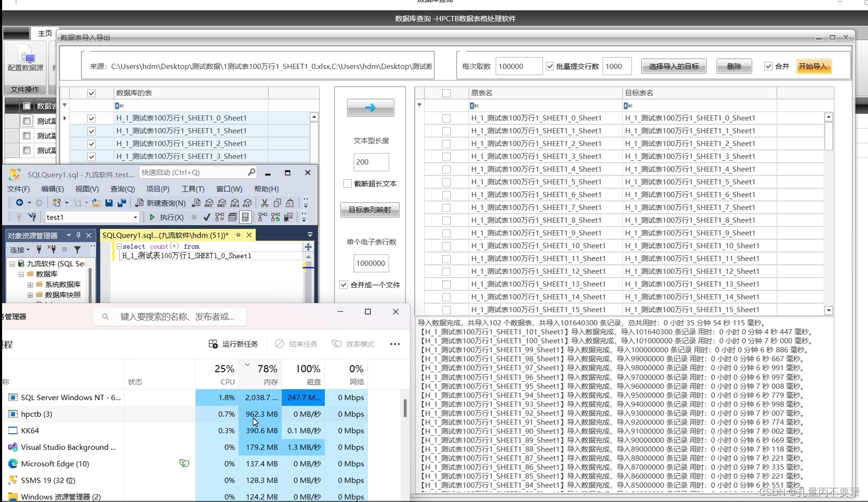Viewport: 868px width, 502px height.
Task: Toggle the 合并 checkbox near 开始导入
Action: point(769,66)
